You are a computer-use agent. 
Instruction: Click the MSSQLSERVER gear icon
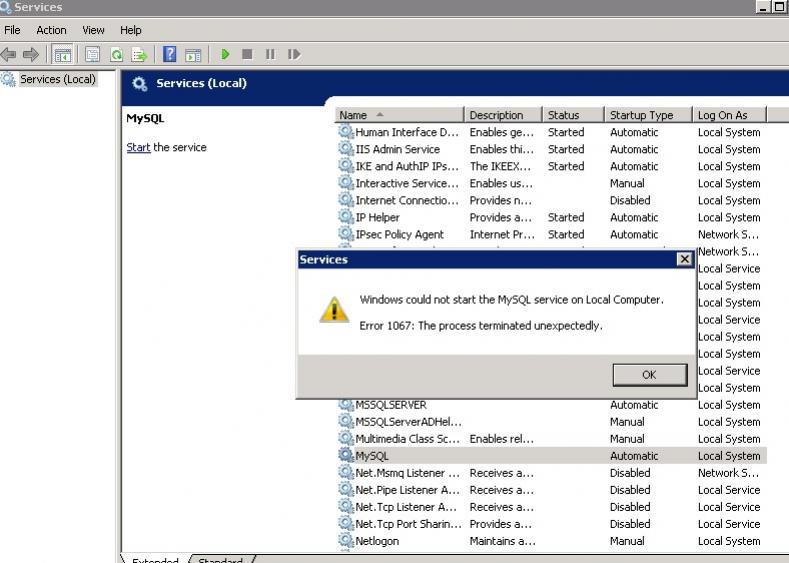coord(345,405)
